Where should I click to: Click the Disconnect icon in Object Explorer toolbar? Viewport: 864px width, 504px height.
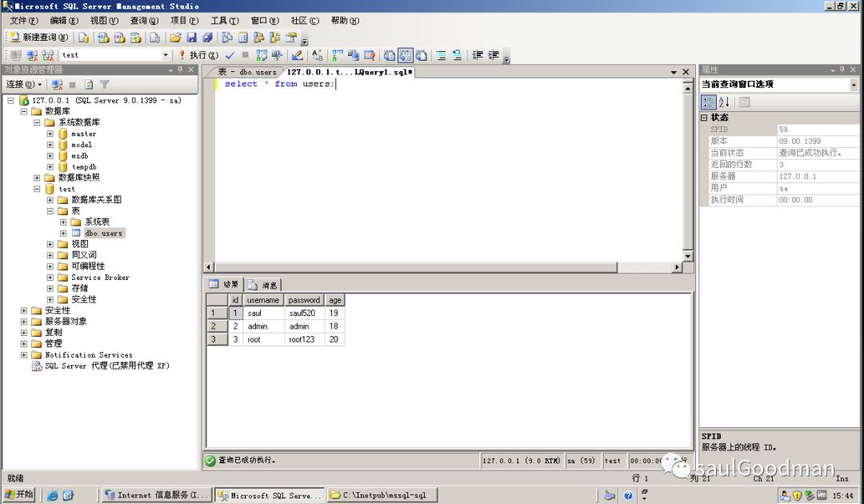(56, 84)
